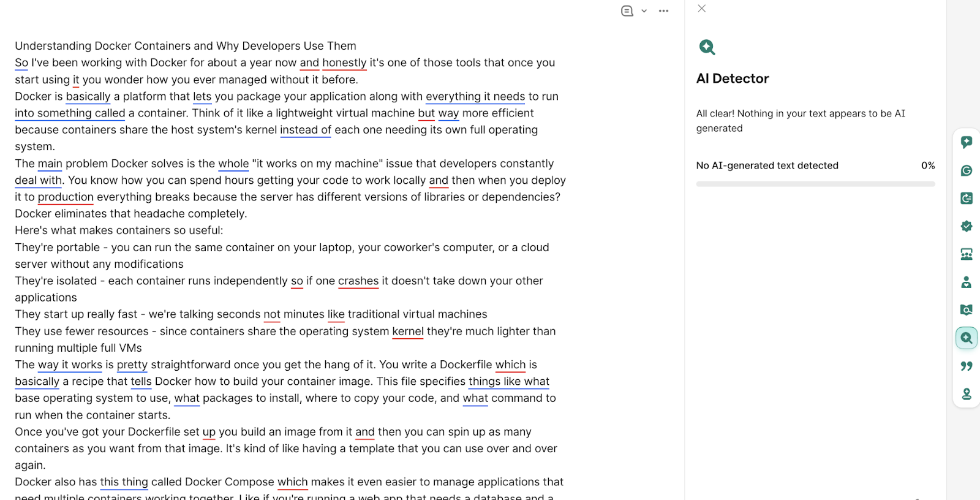980x500 pixels.
Task: Click the 0% AI-generated progress bar
Action: [x=815, y=184]
